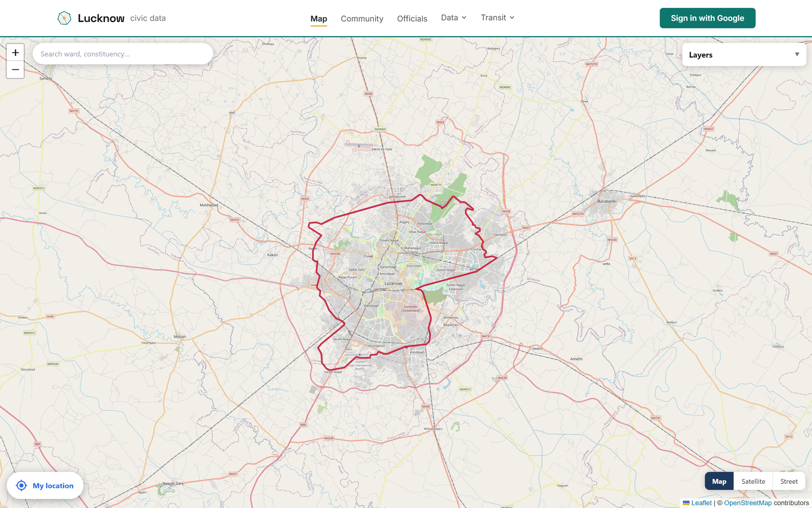Select the Map basemap option
This screenshot has width=812, height=508.
(x=719, y=481)
